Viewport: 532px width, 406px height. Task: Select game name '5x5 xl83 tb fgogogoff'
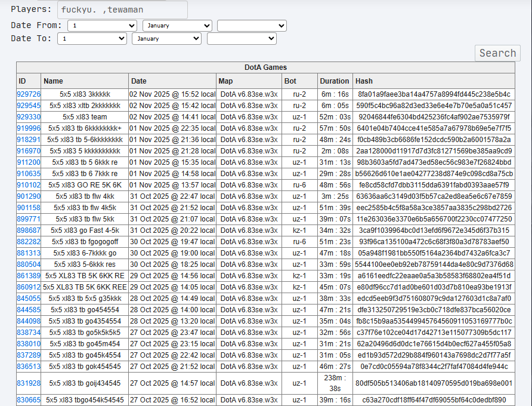click(85, 242)
